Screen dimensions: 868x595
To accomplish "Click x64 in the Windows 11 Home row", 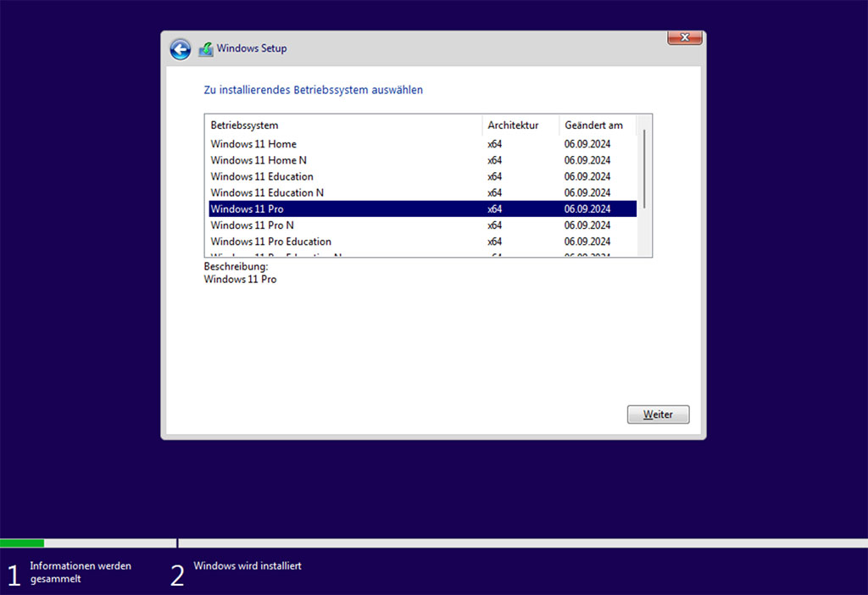I will coord(494,144).
